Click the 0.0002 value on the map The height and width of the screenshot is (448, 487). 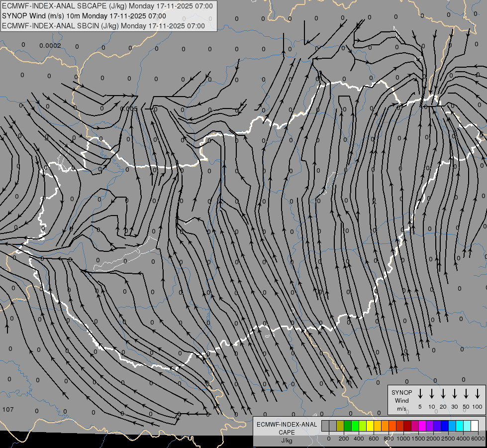(50, 46)
